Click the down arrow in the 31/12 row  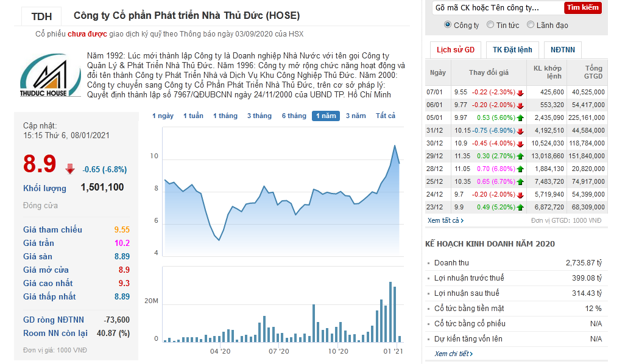pos(520,131)
